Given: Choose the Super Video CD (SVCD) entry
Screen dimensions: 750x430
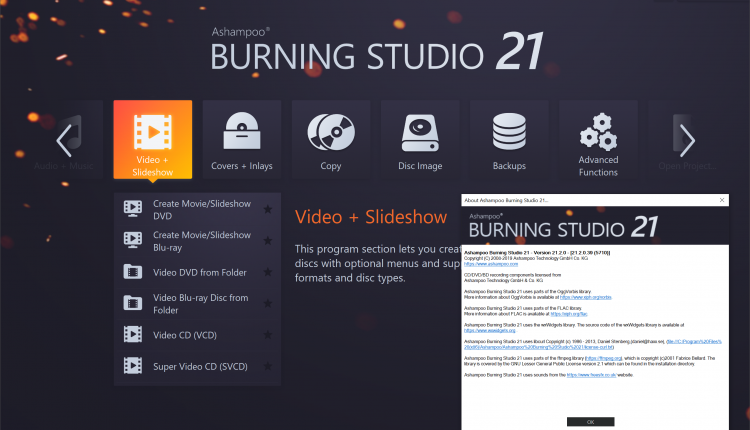Looking at the screenshot, I should pos(197,366).
